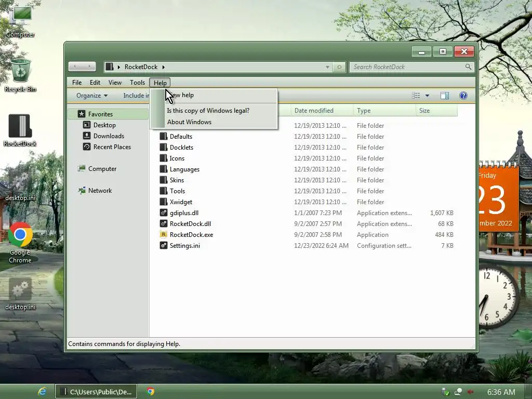The image size is (532, 399).
Task: Click the change view button
Action: click(x=416, y=96)
